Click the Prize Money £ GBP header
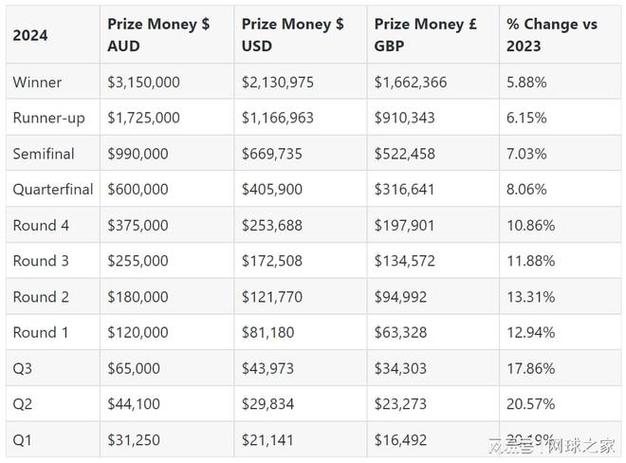The width and height of the screenshot is (626, 463). [x=426, y=35]
